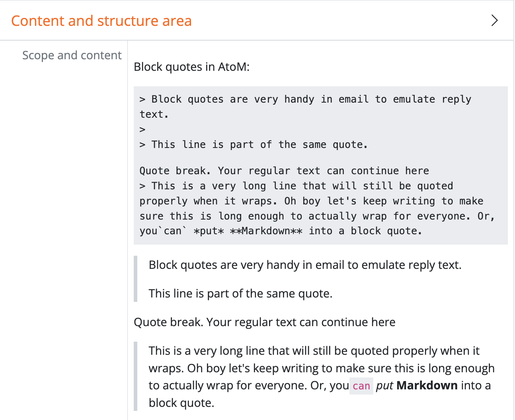Screen dimensions: 515x420
Task: Click the "Block quotes in AtoM:" intro text
Action: click(x=191, y=67)
